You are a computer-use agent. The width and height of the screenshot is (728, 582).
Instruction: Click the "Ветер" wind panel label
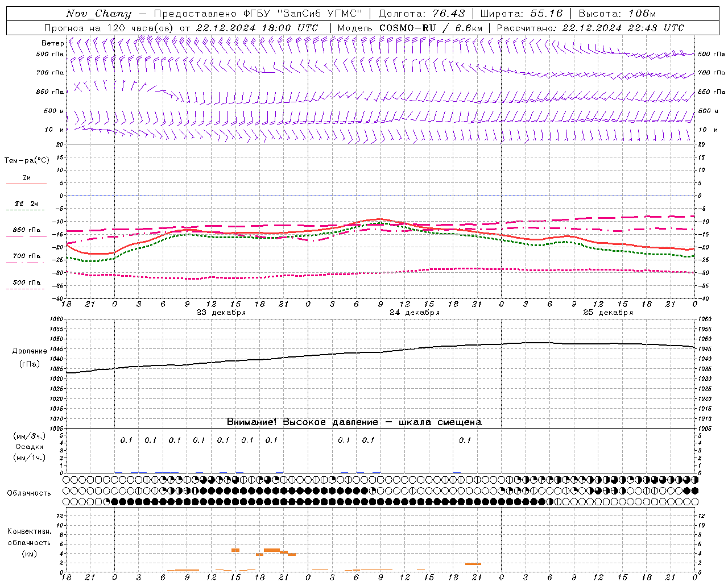[x=53, y=43]
